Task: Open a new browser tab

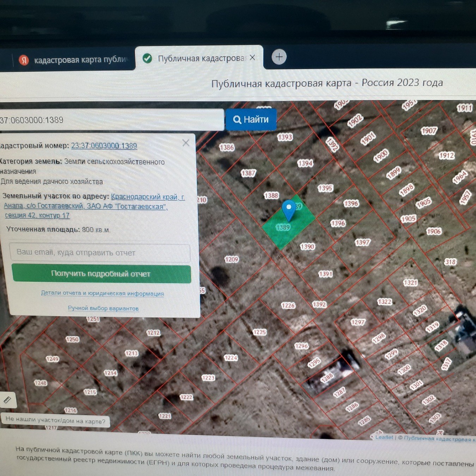Action: pos(279,57)
